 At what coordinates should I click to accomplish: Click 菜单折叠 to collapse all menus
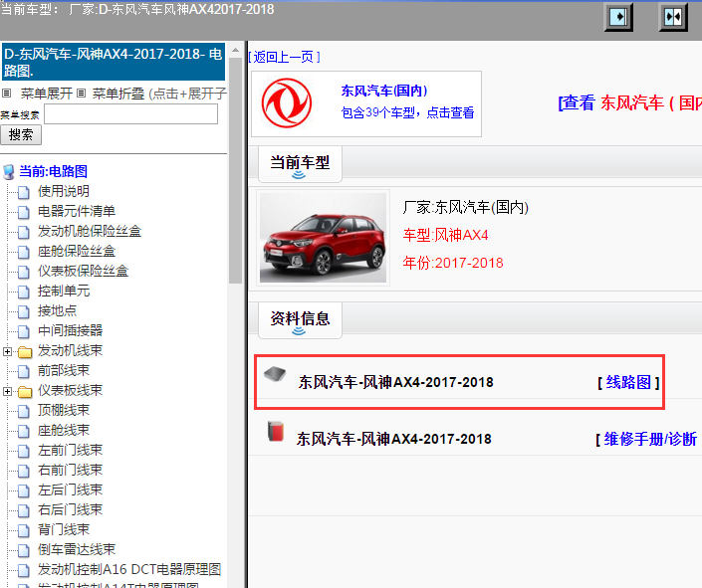(x=118, y=94)
